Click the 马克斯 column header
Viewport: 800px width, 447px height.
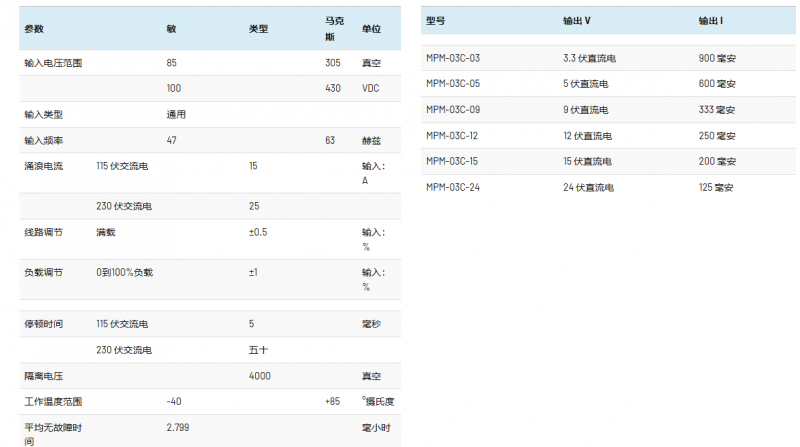[x=334, y=29]
